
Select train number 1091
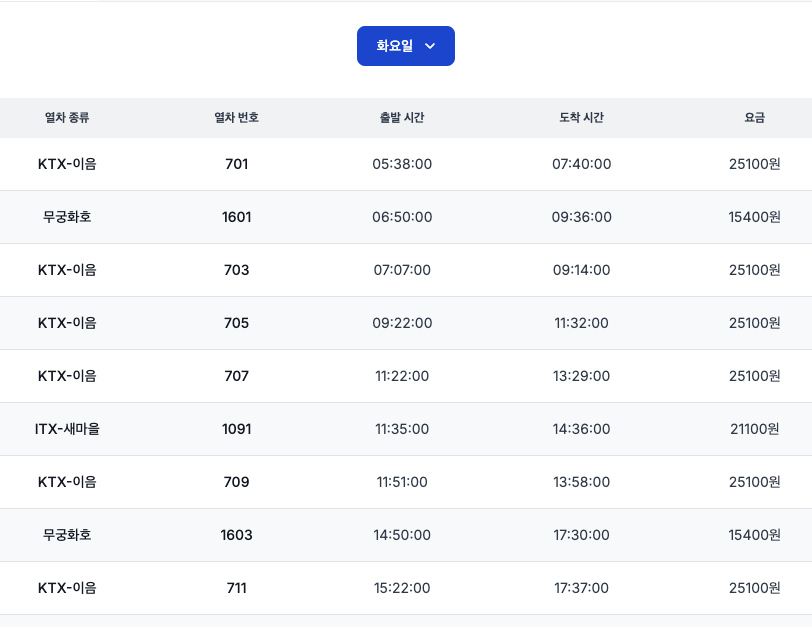pyautogui.click(x=237, y=429)
